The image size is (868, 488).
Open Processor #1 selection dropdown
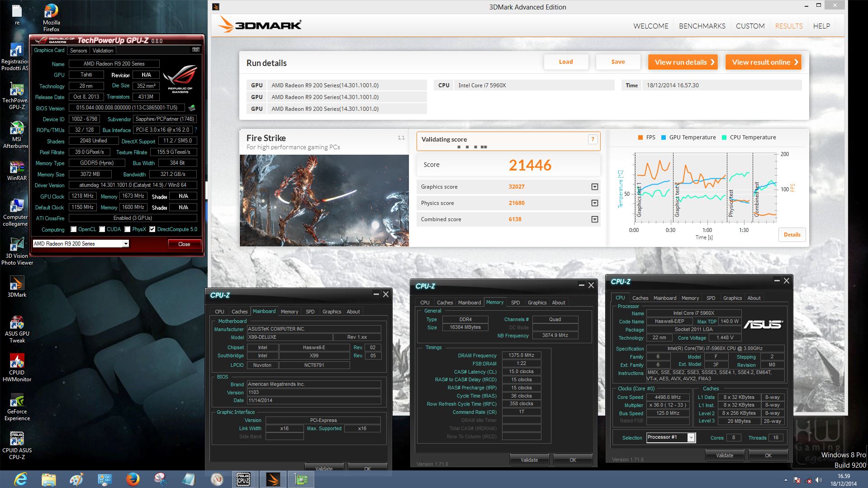click(691, 437)
